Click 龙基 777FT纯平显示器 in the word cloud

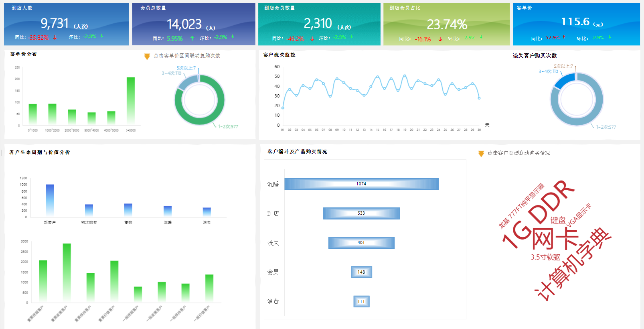521,206
